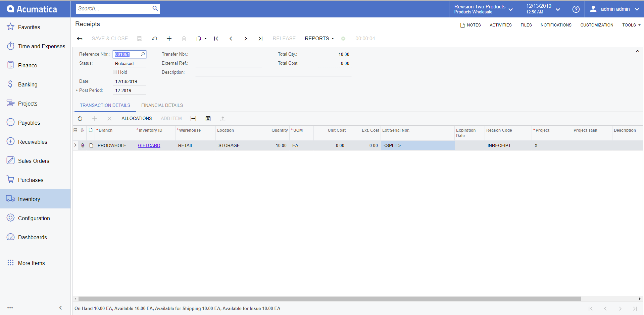
Task: Switch to the FINANCIAL DETAILS tab
Action: 162,105
